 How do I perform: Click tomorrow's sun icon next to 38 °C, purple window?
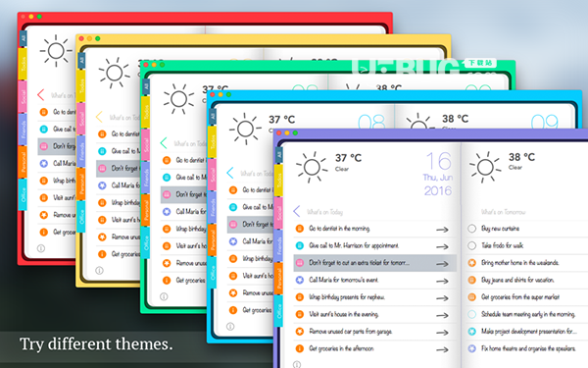pos(485,167)
